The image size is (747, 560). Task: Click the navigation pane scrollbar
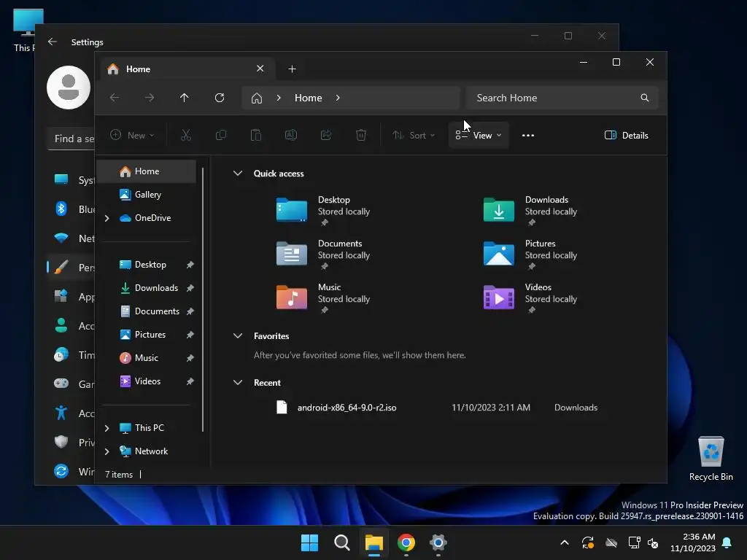[x=203, y=300]
